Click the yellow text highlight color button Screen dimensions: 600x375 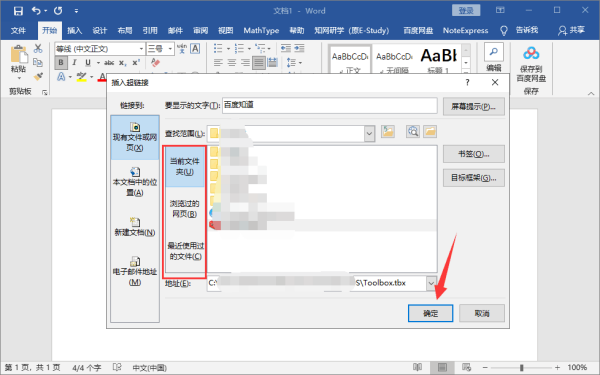point(81,77)
